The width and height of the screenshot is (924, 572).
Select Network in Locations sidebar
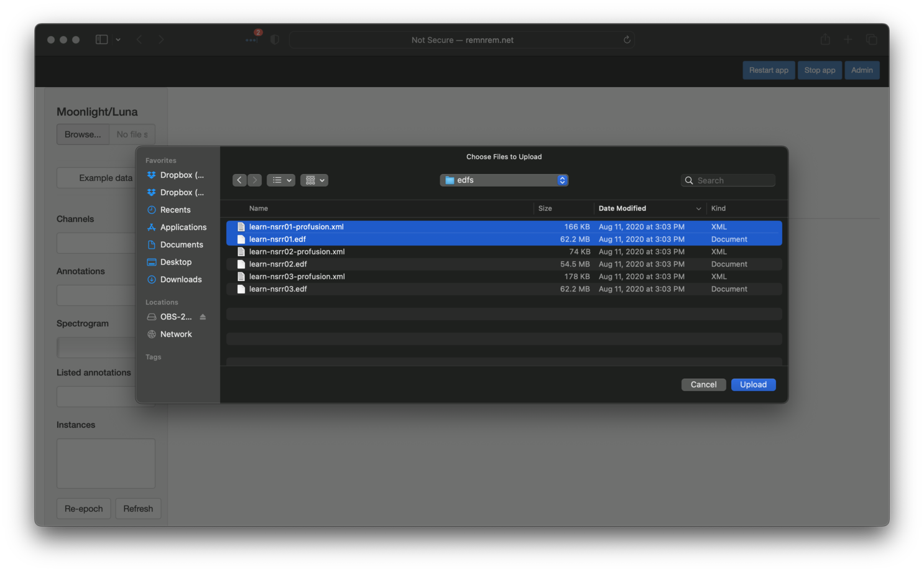tap(176, 334)
